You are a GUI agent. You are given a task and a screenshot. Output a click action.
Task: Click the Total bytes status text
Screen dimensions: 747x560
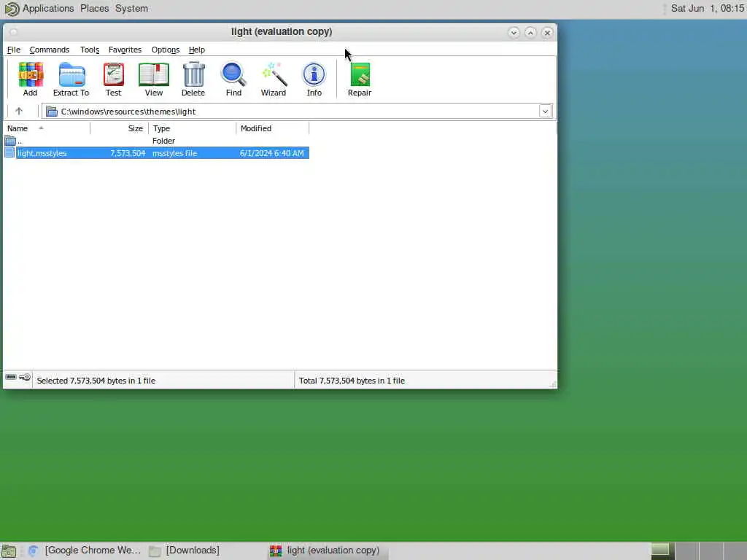pos(352,381)
